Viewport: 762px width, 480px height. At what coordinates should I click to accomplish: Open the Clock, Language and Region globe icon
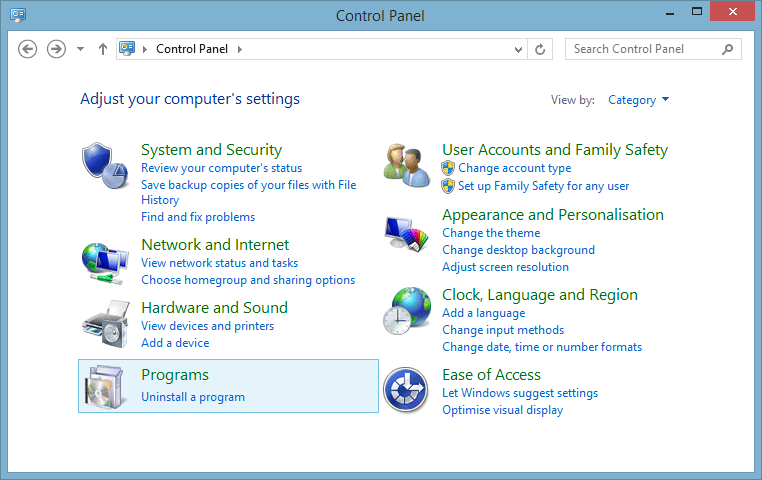tap(407, 311)
